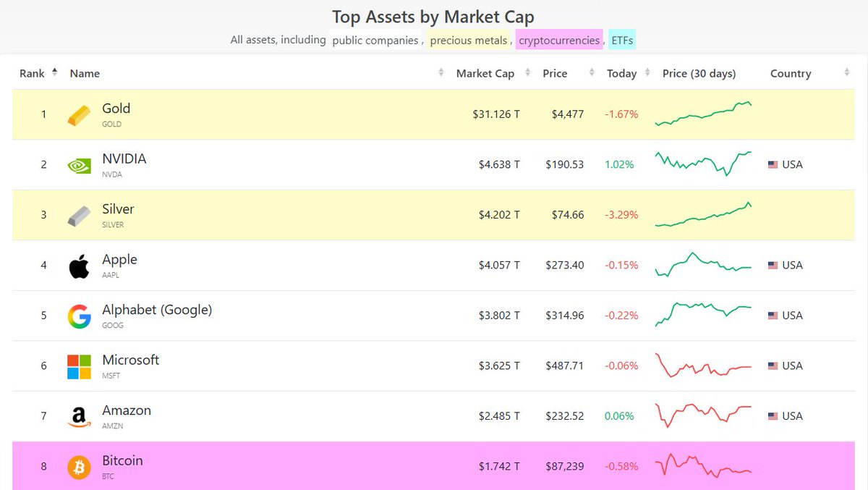Click the Name column header

[85, 73]
